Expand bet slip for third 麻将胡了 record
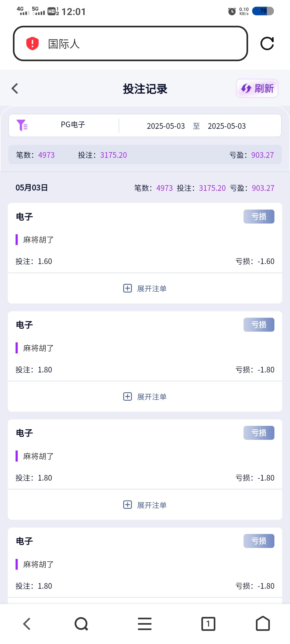 [145, 505]
